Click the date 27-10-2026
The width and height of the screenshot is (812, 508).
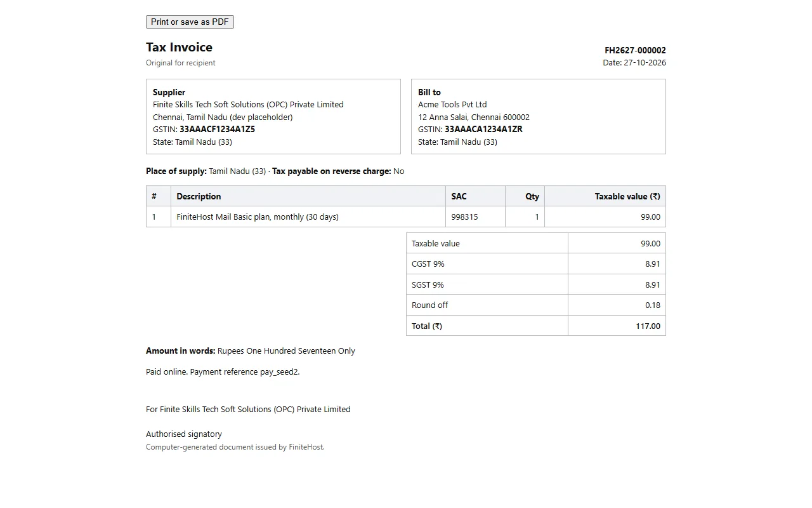pyautogui.click(x=645, y=62)
